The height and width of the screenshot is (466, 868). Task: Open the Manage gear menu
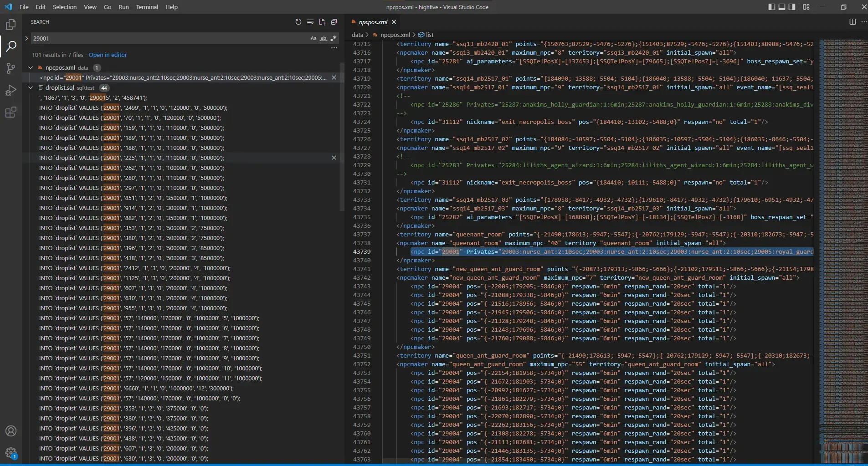11,453
